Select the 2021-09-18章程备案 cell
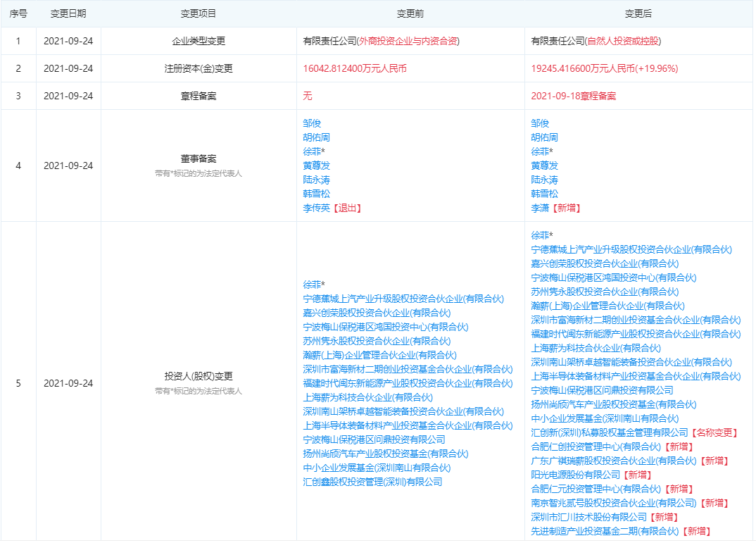 point(573,96)
